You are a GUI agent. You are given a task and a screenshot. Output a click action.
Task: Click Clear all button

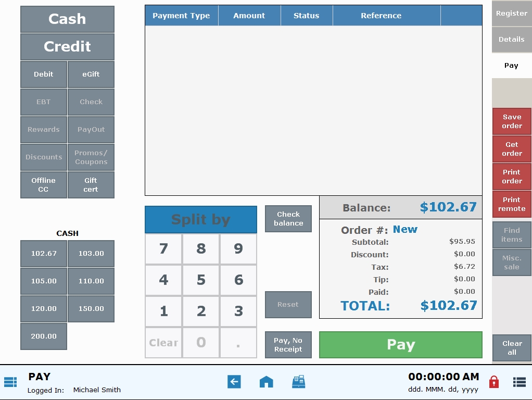click(x=512, y=348)
